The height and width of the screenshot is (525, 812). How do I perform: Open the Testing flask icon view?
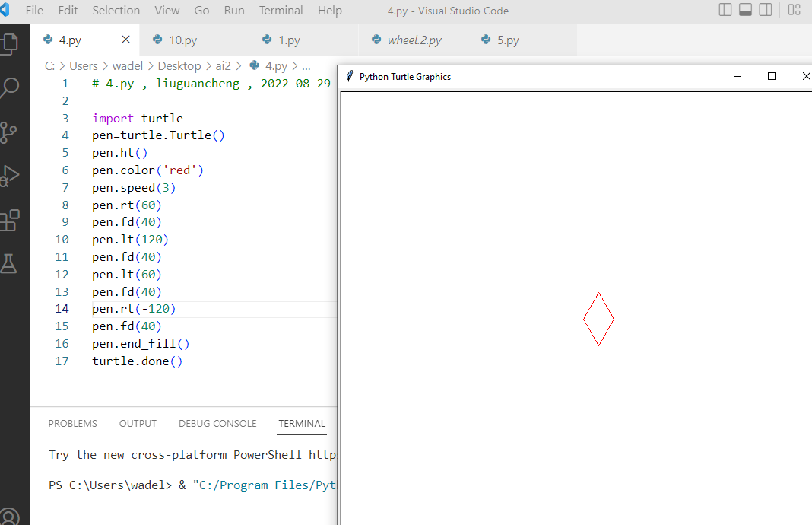pyautogui.click(x=11, y=264)
